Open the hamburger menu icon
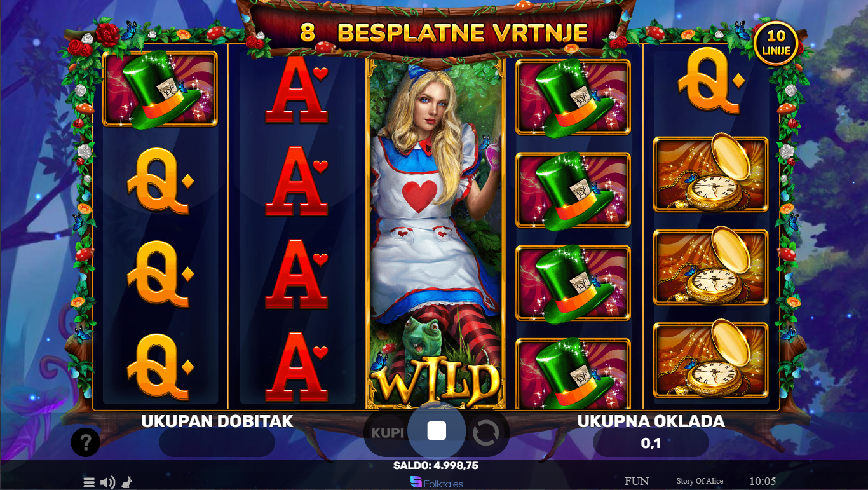Viewport: 868px width, 490px height. tap(89, 482)
